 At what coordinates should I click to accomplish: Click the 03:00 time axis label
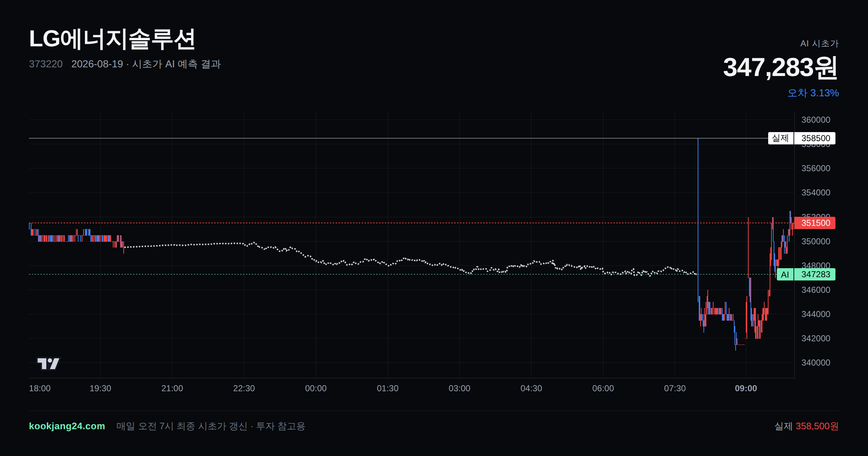(x=459, y=388)
